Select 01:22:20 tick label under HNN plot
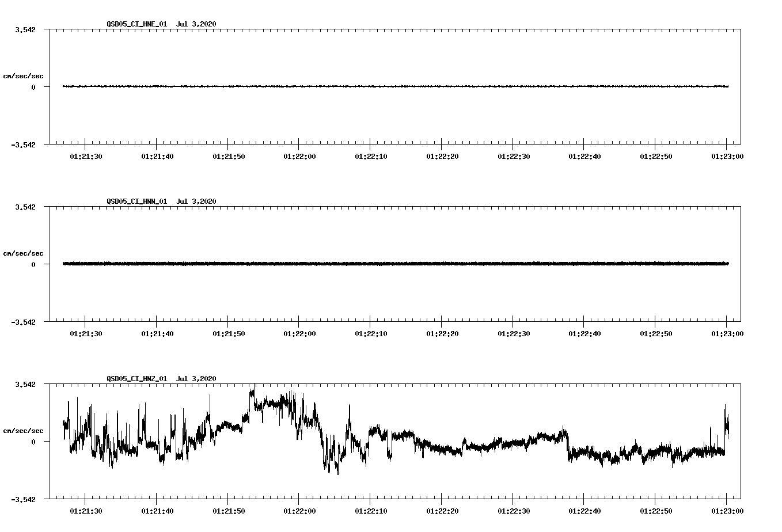 (442, 333)
